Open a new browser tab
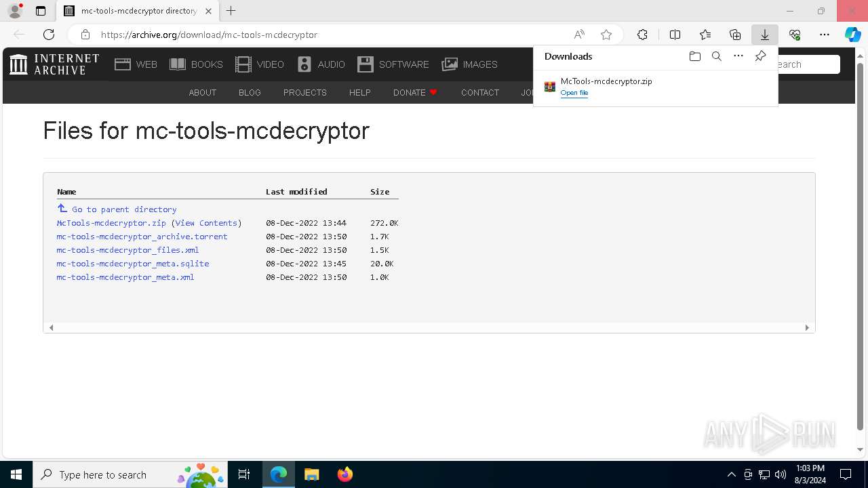 [231, 11]
